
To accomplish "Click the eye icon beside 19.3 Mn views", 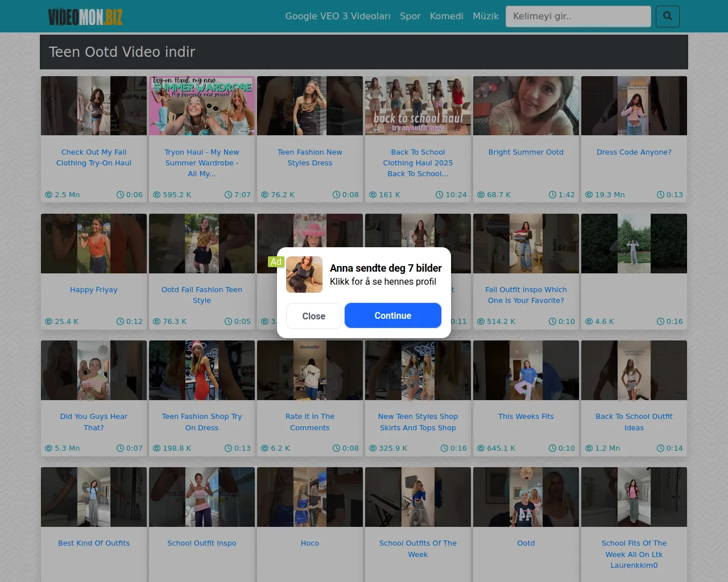I will [589, 195].
